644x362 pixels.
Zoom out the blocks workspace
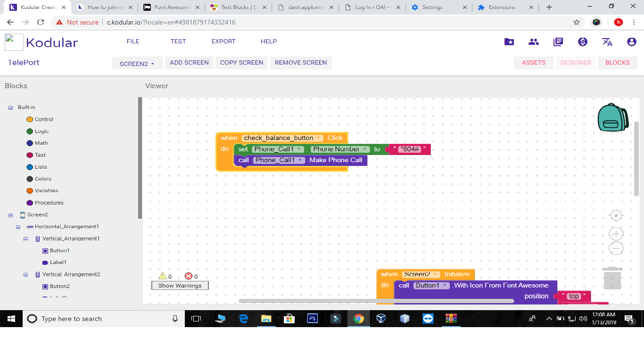point(616,248)
